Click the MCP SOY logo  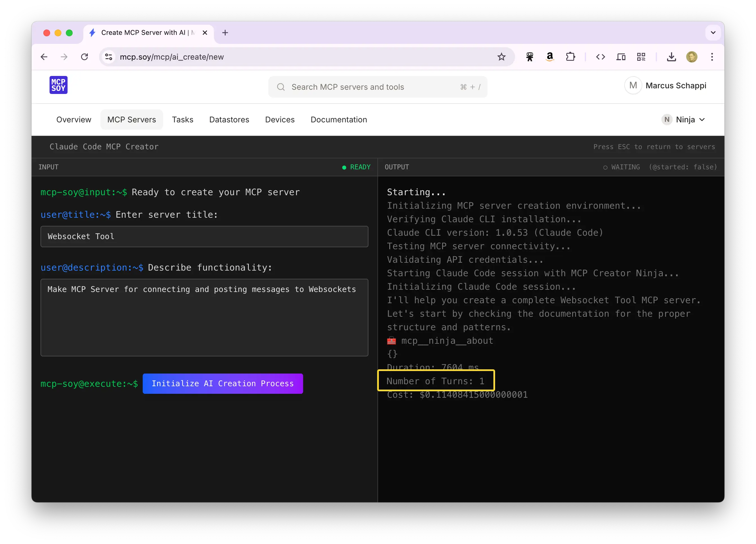58,85
